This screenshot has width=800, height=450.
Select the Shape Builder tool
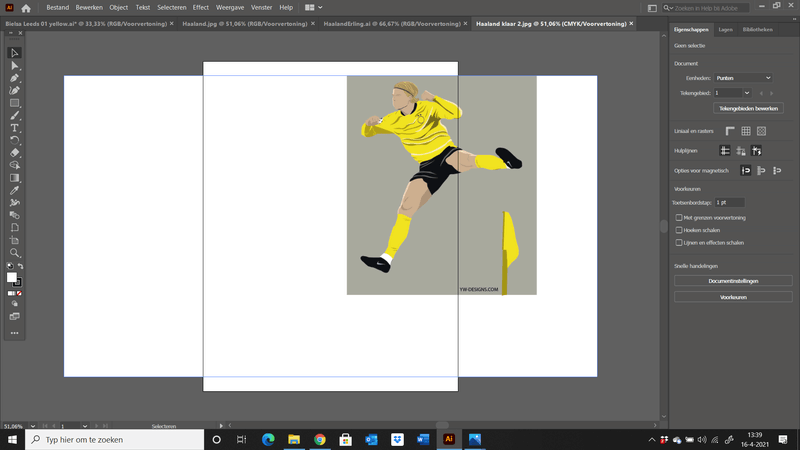tap(14, 165)
